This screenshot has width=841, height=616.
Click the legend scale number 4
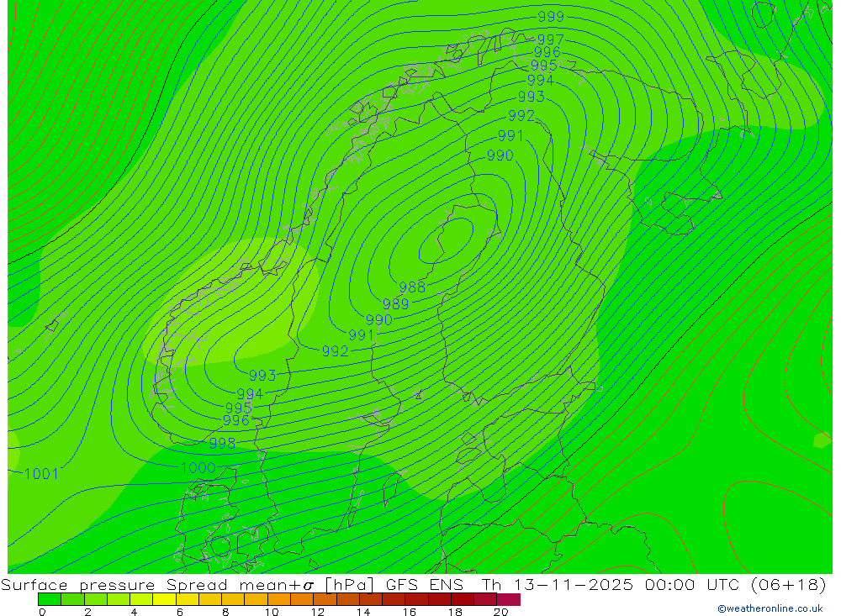click(x=134, y=612)
